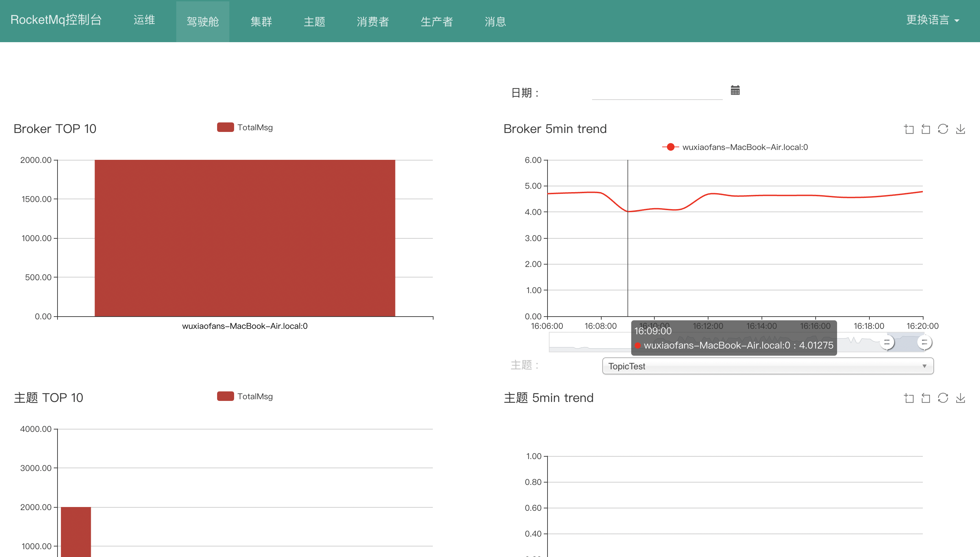Image resolution: width=980 pixels, height=557 pixels.
Task: Open the 消息 message tab
Action: click(x=495, y=21)
